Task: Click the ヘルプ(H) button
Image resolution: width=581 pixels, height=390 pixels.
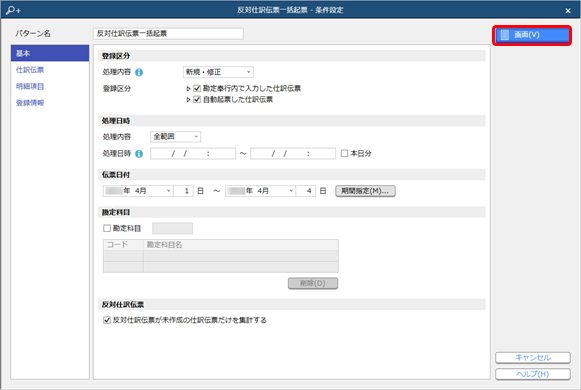Action: point(533,374)
